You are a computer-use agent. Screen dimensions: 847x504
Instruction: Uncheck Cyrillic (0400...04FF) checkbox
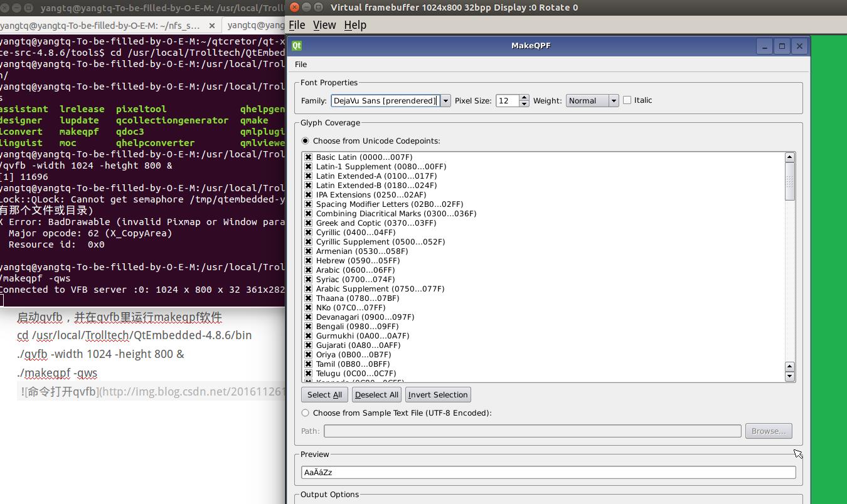click(x=308, y=233)
